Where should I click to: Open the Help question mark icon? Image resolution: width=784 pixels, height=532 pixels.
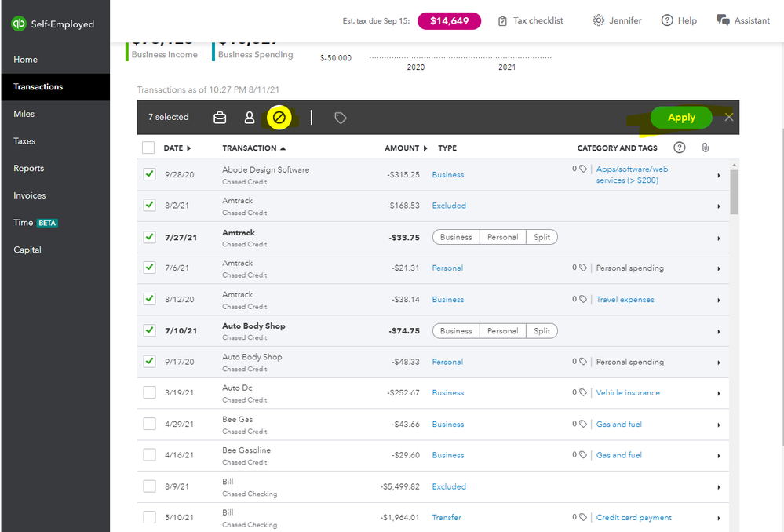click(667, 20)
